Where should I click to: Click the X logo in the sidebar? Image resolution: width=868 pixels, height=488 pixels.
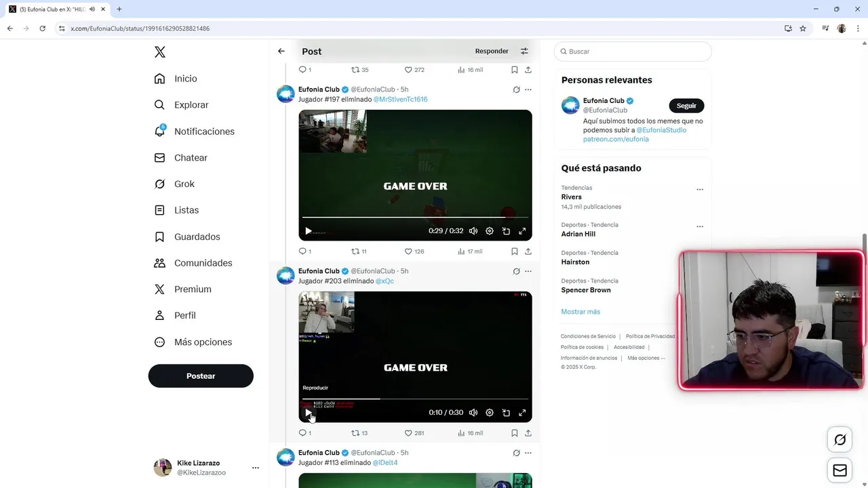(x=160, y=52)
